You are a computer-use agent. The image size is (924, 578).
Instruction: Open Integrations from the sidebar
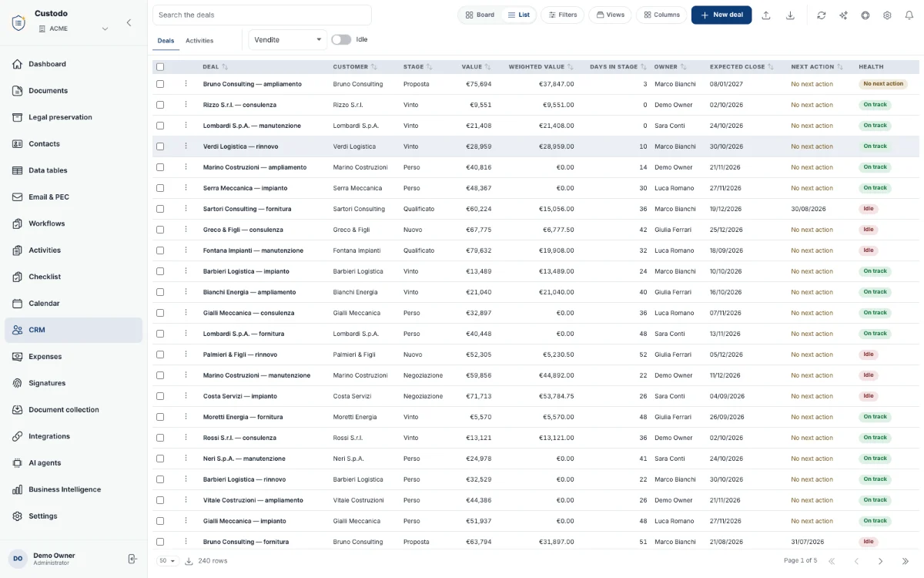pyautogui.click(x=73, y=436)
